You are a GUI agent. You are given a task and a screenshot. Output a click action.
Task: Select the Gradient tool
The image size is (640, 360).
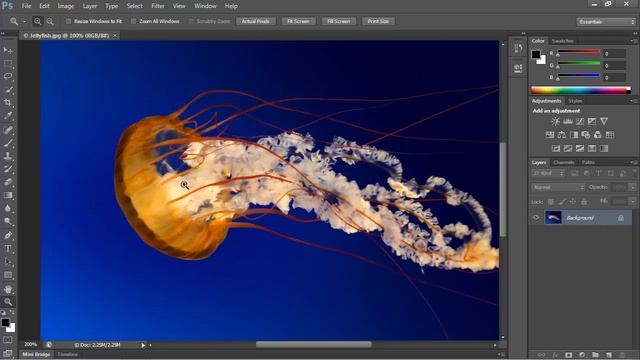point(8,195)
